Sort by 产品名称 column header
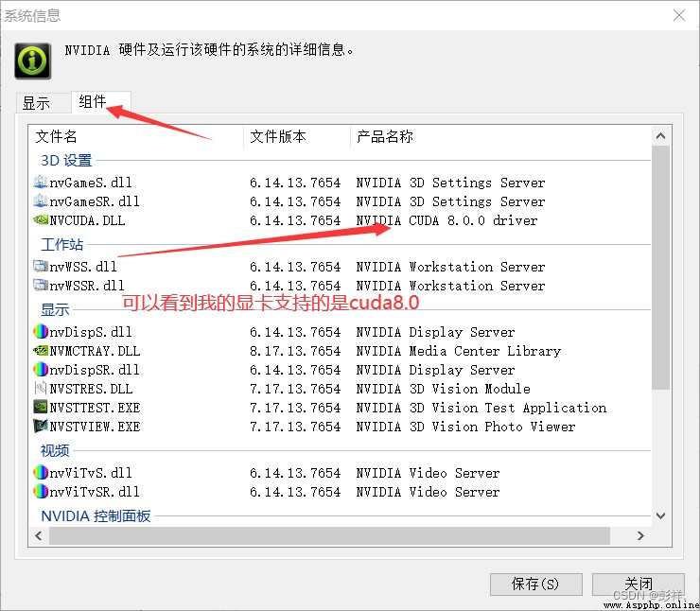 click(500, 136)
